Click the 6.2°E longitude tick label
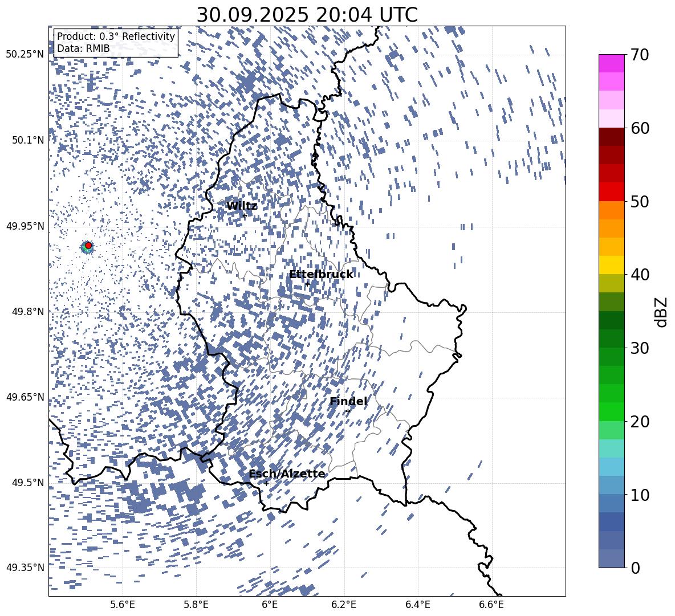This screenshot has width=675, height=616. [344, 605]
